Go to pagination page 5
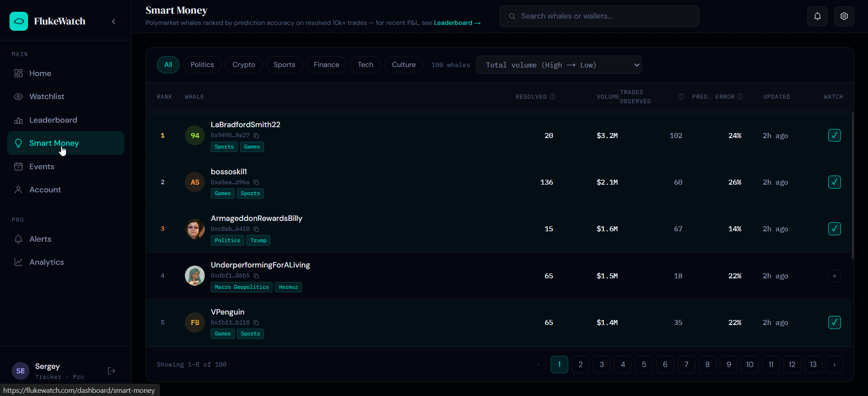This screenshot has height=396, width=868. (x=644, y=364)
